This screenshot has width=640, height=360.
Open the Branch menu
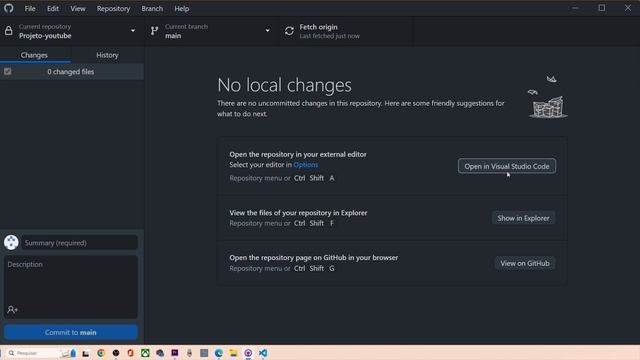152,9
